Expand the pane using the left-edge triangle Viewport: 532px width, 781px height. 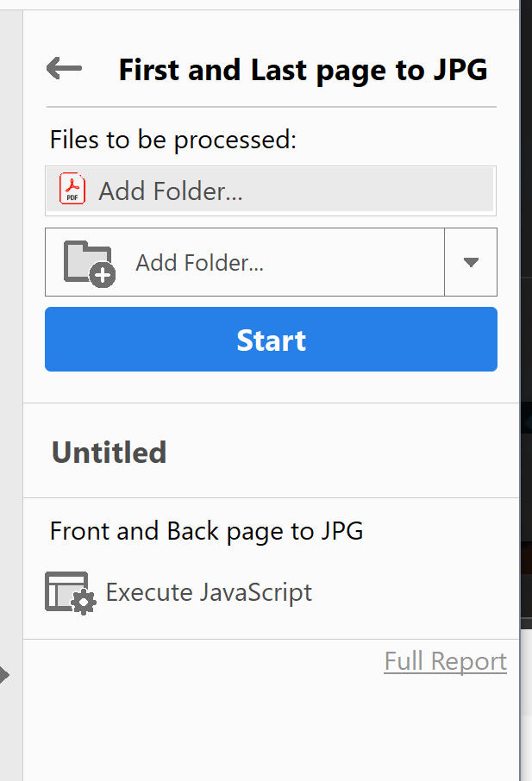point(4,675)
